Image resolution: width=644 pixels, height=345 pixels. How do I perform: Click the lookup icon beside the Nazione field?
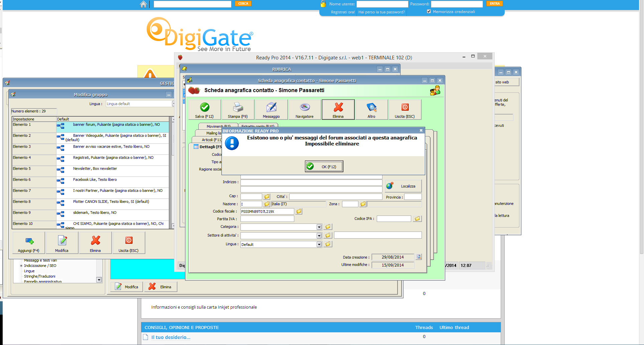[267, 204]
